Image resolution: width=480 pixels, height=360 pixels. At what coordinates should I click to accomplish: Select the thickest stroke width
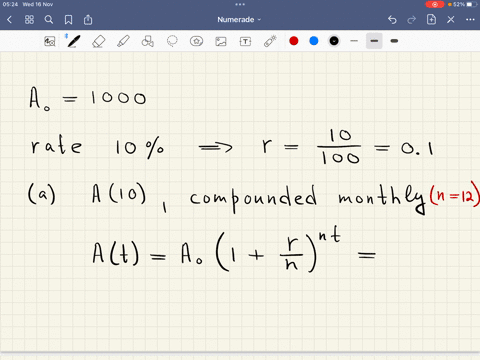coord(394,41)
